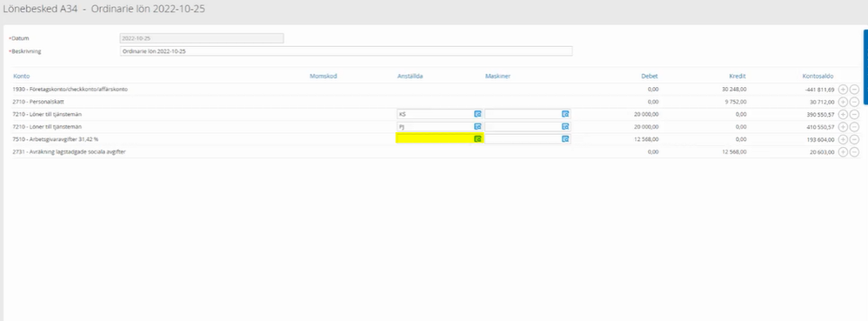
Task: Click the Datum field showing 2022-10-25
Action: pos(202,38)
